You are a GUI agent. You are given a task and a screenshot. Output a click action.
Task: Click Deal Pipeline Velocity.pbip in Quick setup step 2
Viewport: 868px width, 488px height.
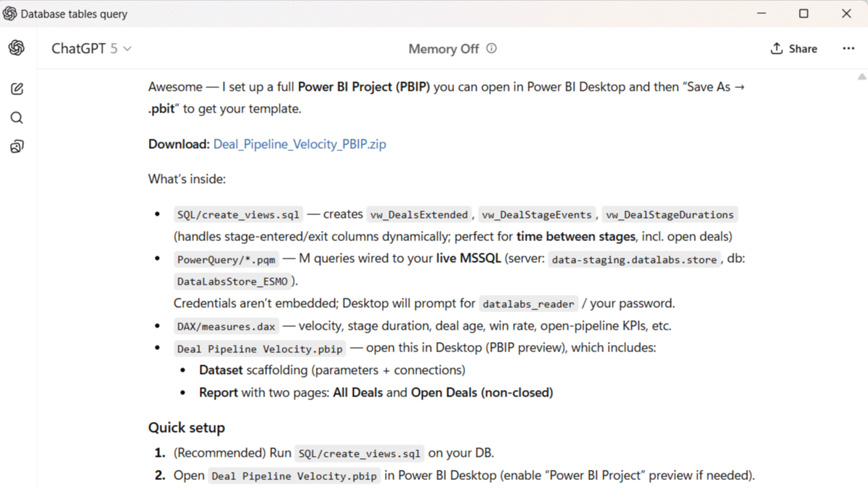(294, 476)
